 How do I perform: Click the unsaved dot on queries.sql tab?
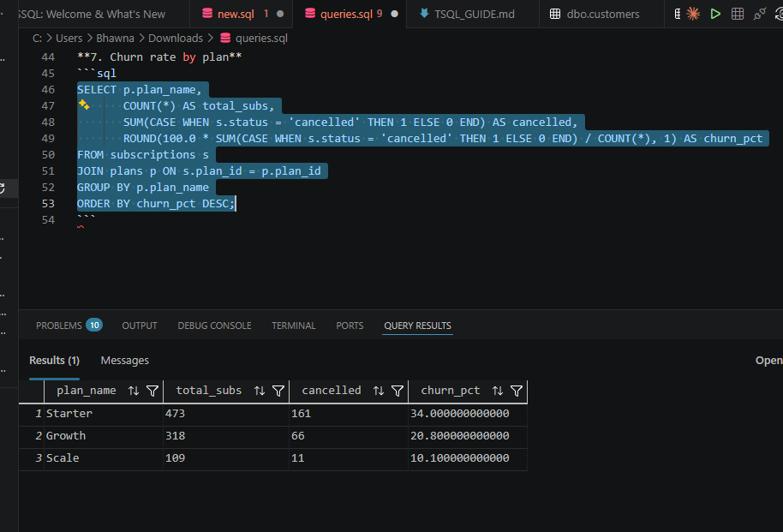394,14
